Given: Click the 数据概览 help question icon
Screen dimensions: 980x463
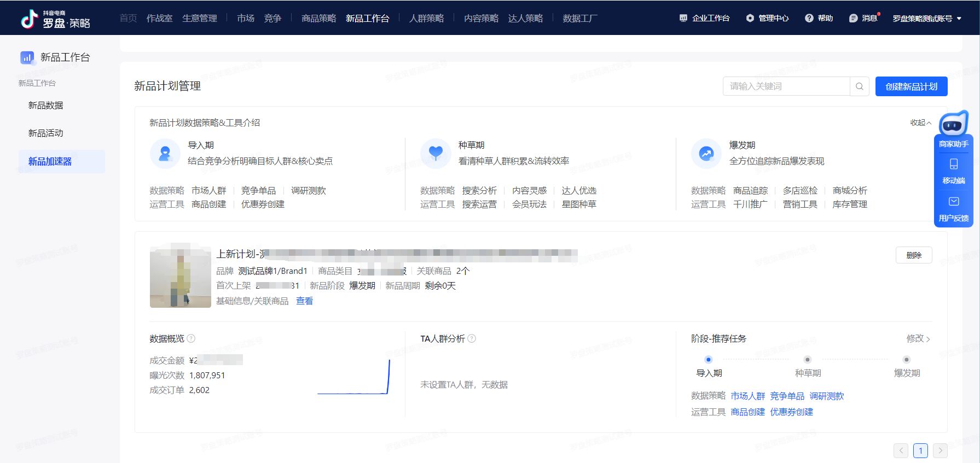Looking at the screenshot, I should tap(191, 339).
